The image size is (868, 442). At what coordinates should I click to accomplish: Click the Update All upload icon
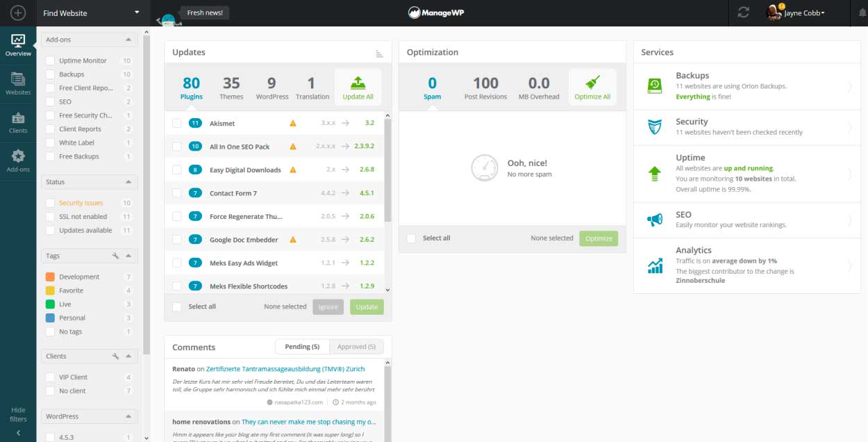pyautogui.click(x=358, y=83)
